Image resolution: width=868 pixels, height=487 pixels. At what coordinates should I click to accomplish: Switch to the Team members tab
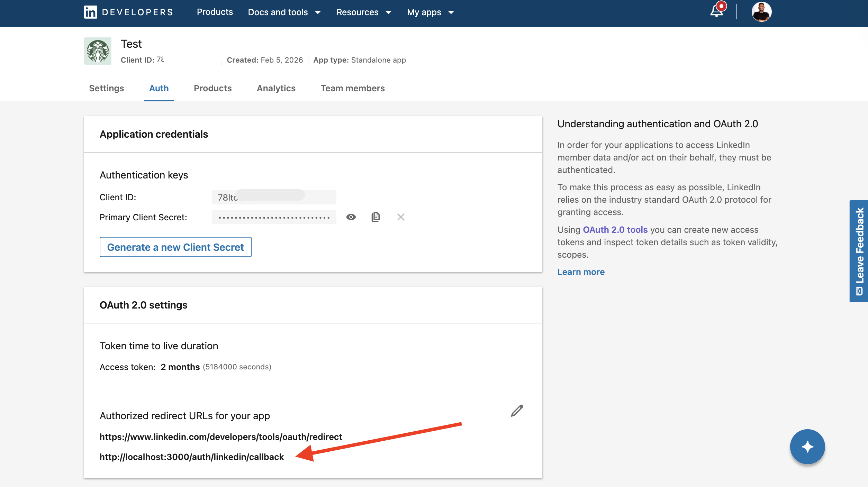click(353, 88)
